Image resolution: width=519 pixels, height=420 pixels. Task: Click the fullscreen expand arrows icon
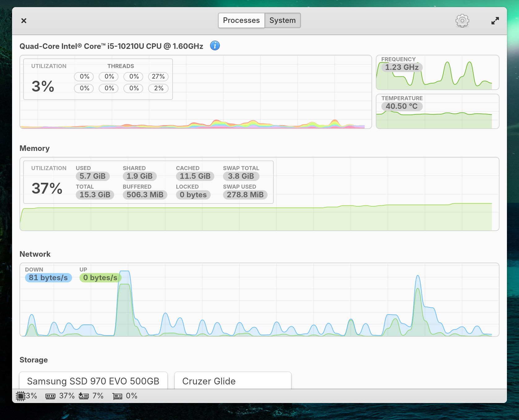tap(495, 21)
